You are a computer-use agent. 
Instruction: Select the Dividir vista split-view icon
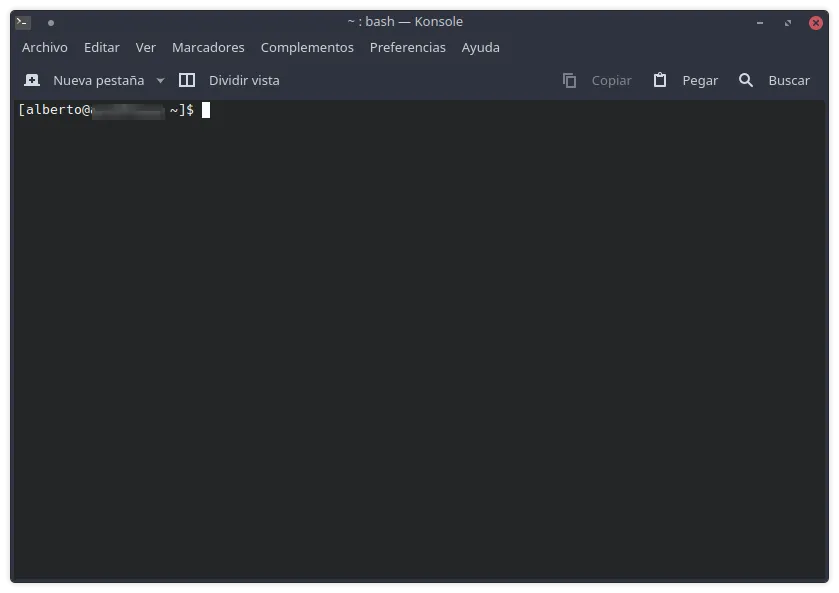(187, 79)
